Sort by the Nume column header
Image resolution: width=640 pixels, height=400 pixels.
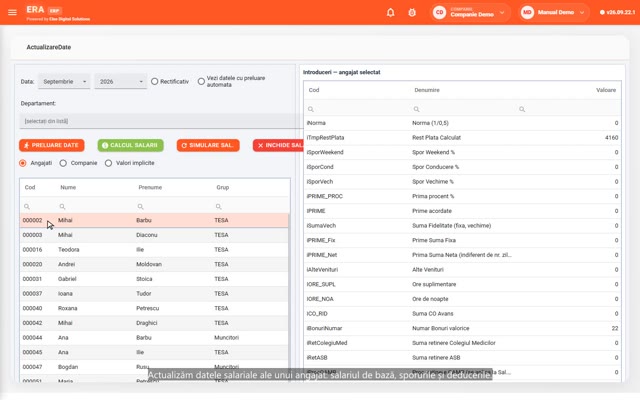tap(68, 187)
